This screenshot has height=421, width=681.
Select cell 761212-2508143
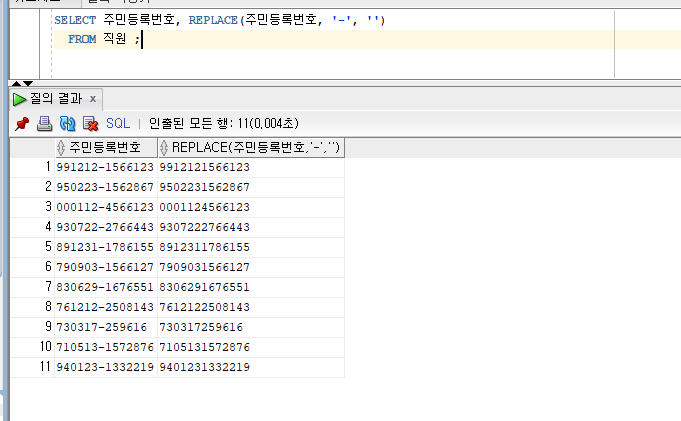point(106,307)
